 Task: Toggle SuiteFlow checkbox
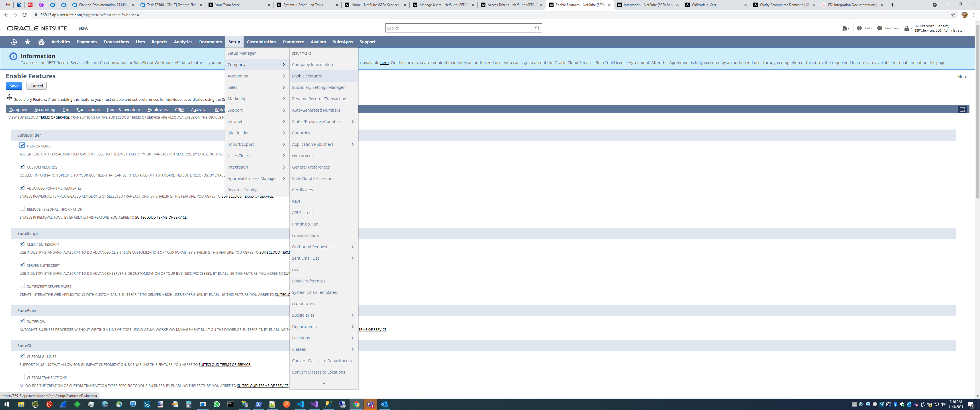pyautogui.click(x=22, y=321)
